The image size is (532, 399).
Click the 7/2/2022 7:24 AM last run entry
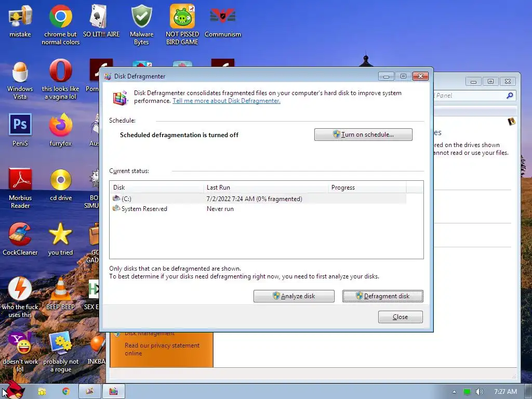tap(254, 199)
